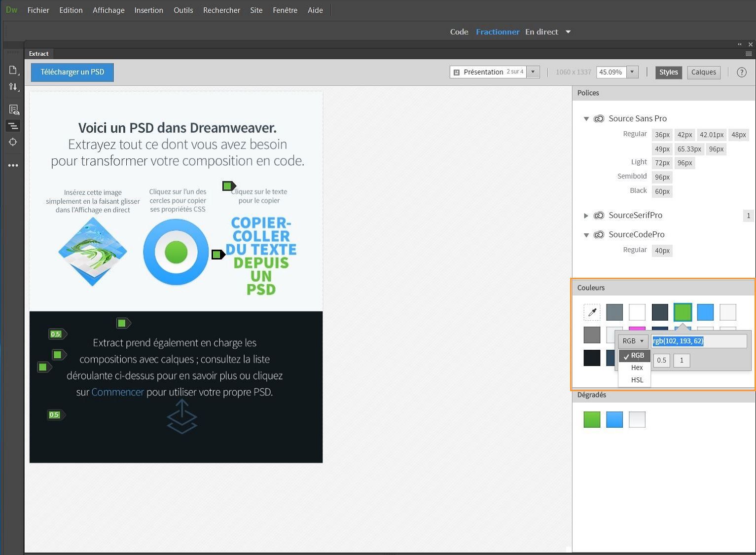Select the blue gradient swatch under Dégradés
Image resolution: width=756 pixels, height=555 pixels.
pyautogui.click(x=614, y=419)
